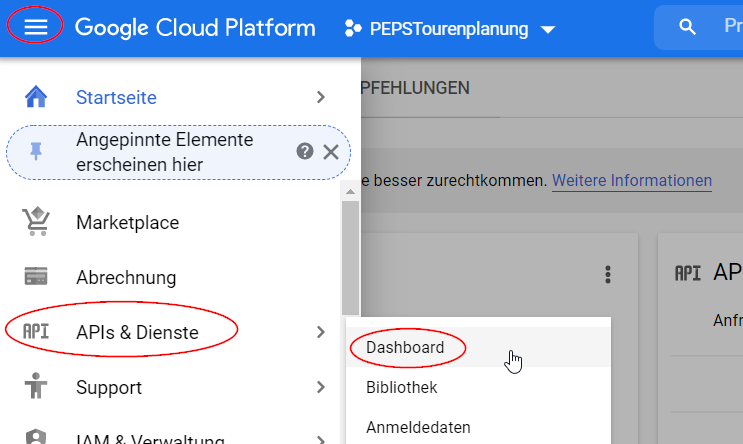Click the Startseite home icon
This screenshot has width=743, height=444.
pyautogui.click(x=36, y=97)
